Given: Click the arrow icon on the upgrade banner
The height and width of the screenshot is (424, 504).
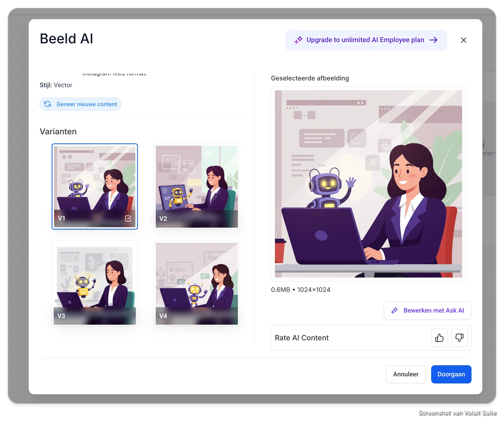Looking at the screenshot, I should tap(433, 40).
